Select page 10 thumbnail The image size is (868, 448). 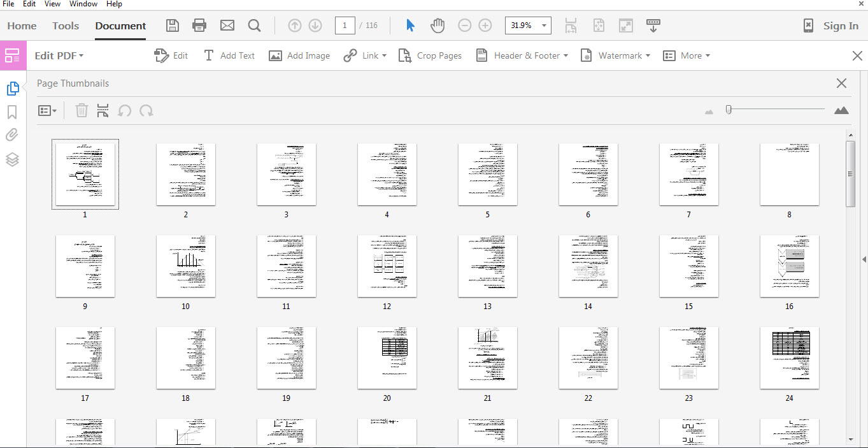point(186,266)
